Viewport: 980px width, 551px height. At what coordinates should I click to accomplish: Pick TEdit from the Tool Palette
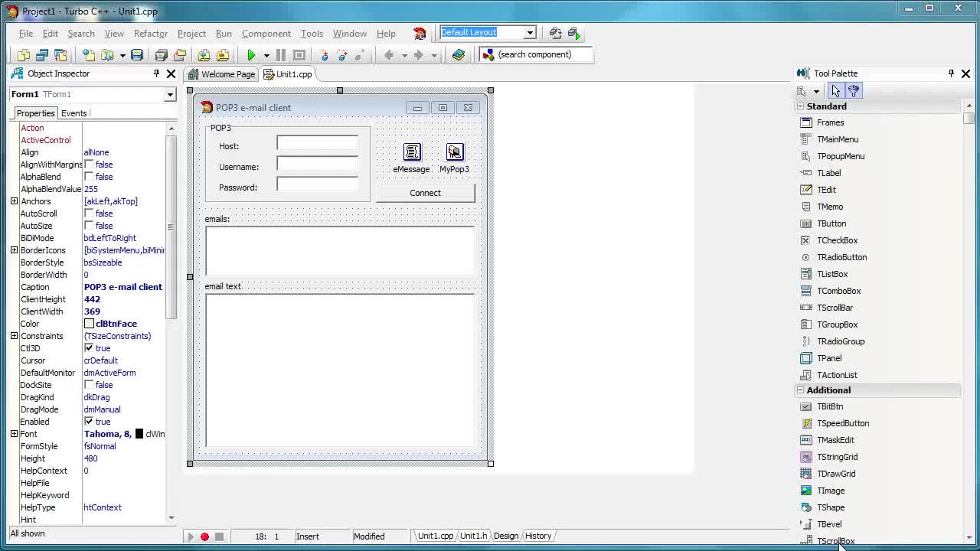pyautogui.click(x=818, y=190)
